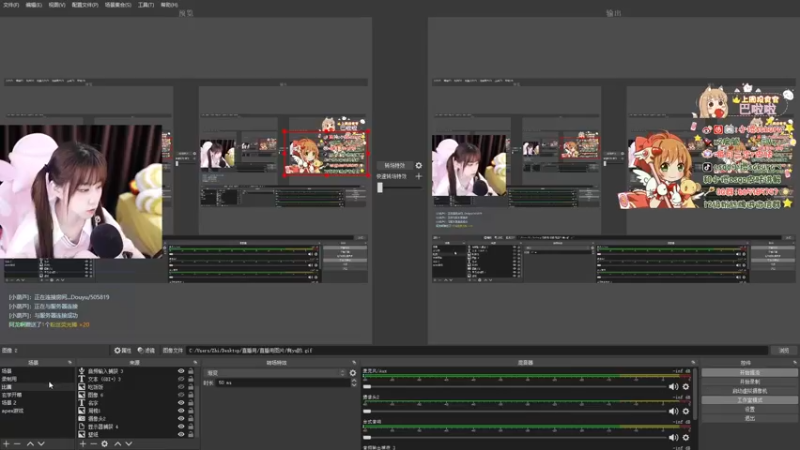Move the selected scene down in the list
Viewport: 800px width, 450px height.
pos(41,444)
